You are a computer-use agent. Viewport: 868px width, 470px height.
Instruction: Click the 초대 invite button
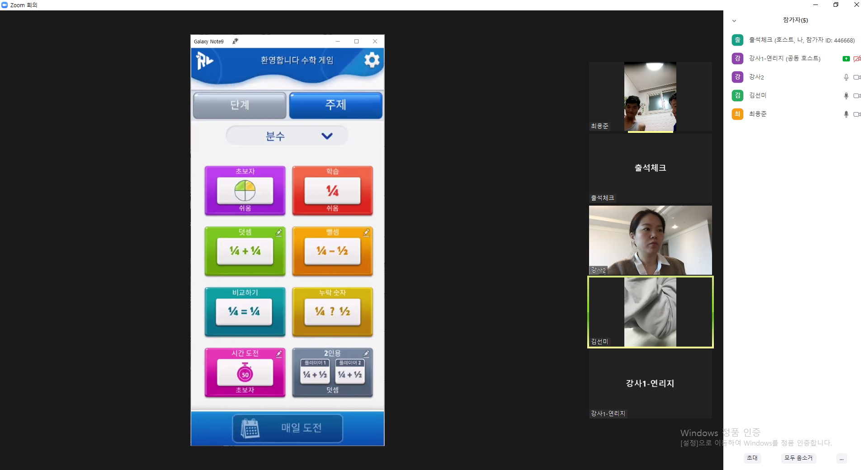pos(752,458)
